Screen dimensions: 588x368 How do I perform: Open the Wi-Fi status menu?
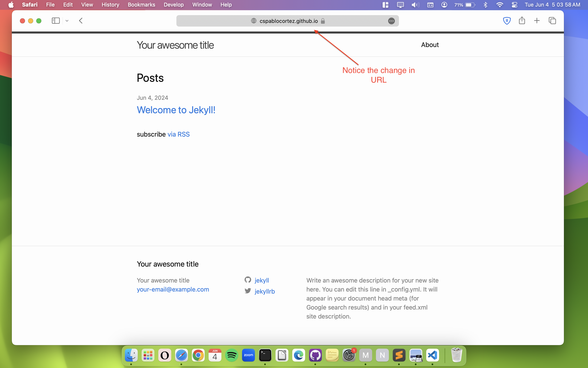(x=500, y=5)
